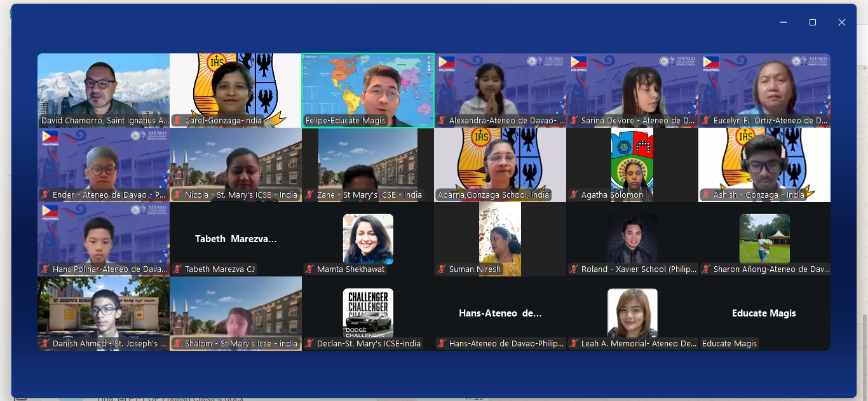Click muted mic icon beside Alexandra-Ateneo de Davao

pos(442,121)
